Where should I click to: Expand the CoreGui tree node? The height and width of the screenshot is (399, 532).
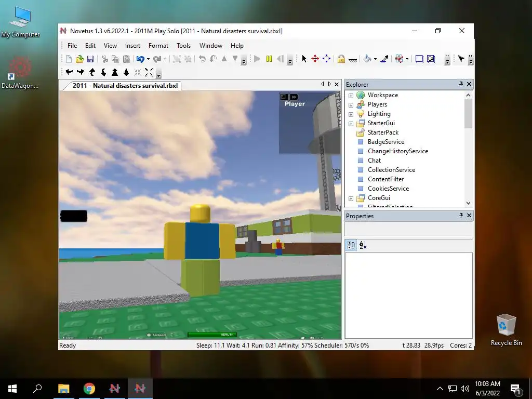(351, 198)
